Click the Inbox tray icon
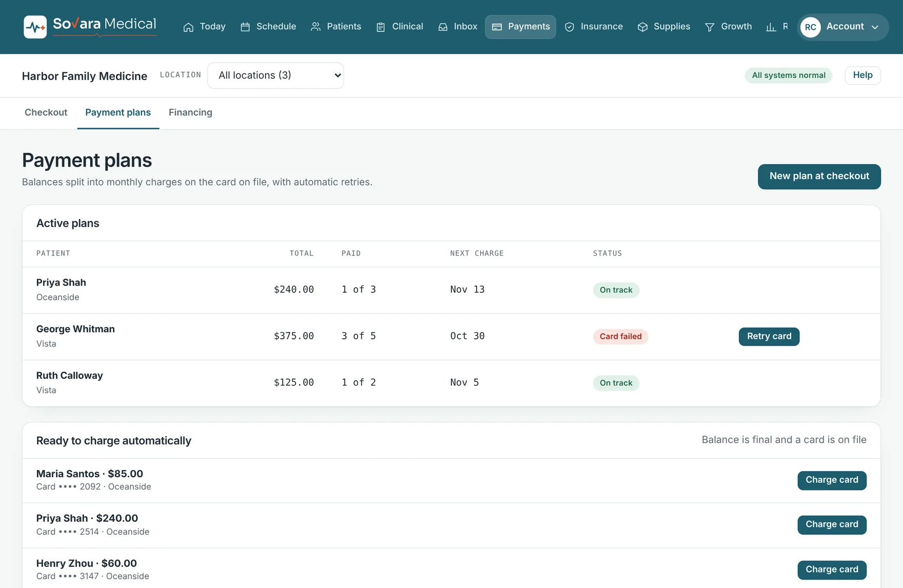 443,27
